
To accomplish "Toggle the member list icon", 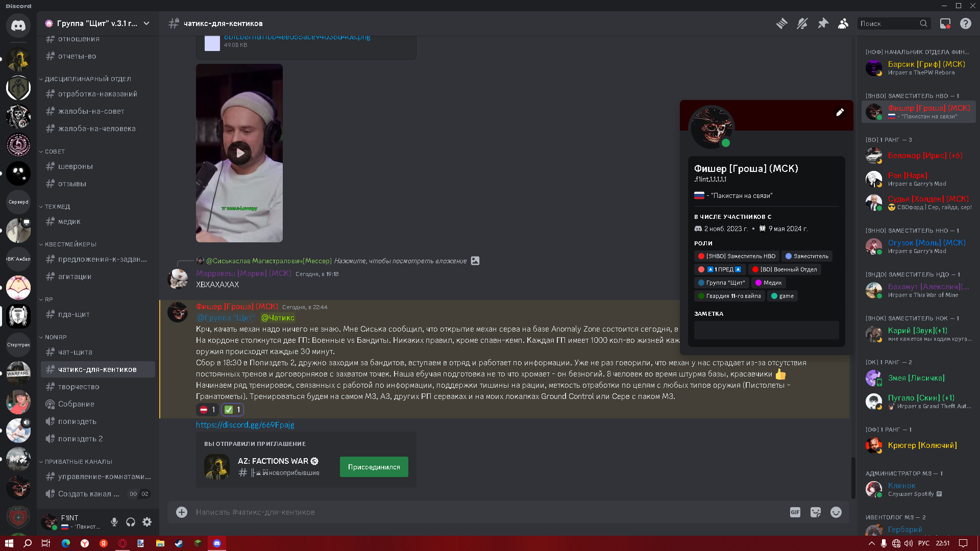I will (843, 23).
